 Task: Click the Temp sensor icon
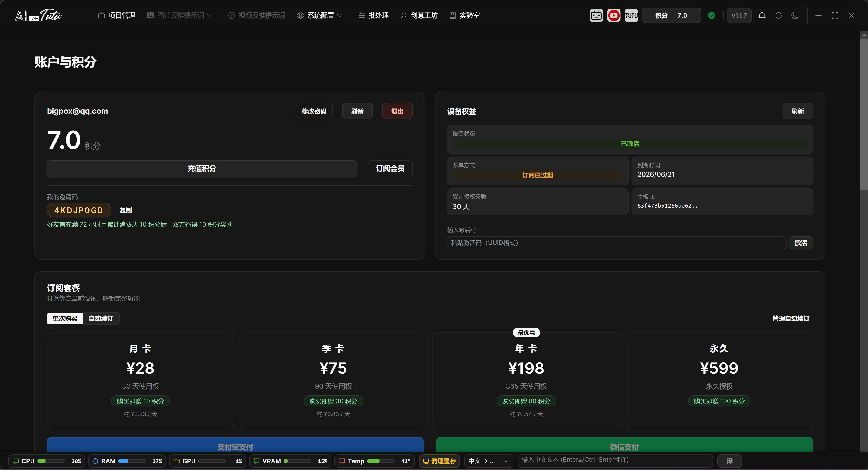tap(342, 461)
